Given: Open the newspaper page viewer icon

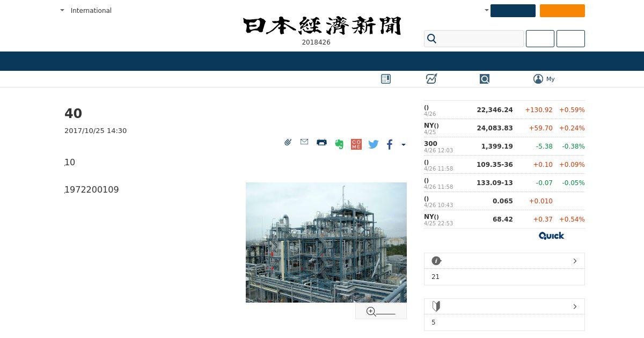Looking at the screenshot, I should pyautogui.click(x=386, y=79).
